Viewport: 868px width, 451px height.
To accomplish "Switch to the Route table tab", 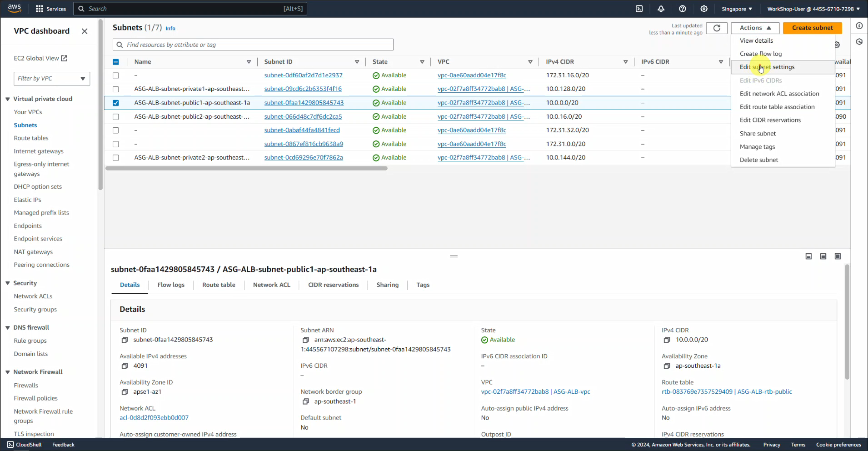I will [219, 285].
